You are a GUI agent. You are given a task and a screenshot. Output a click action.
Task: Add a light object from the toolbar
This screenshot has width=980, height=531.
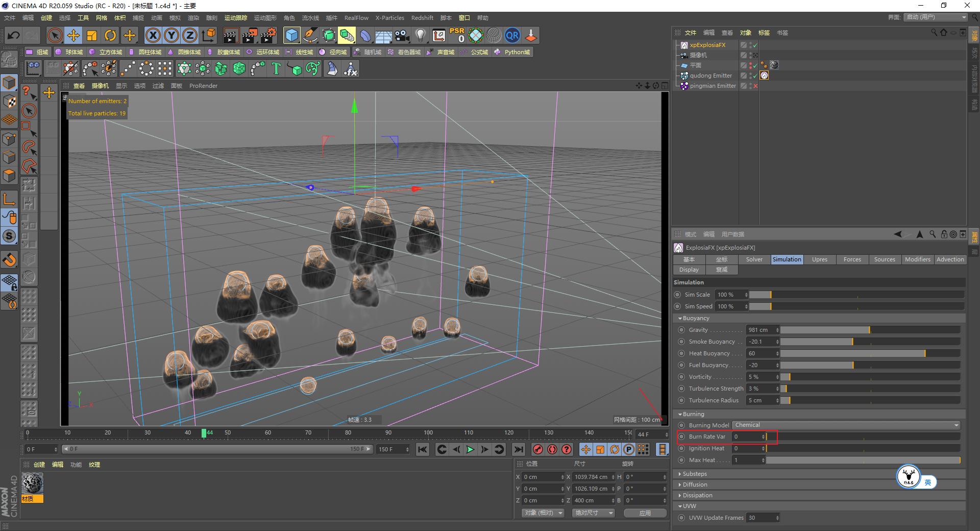pos(421,36)
